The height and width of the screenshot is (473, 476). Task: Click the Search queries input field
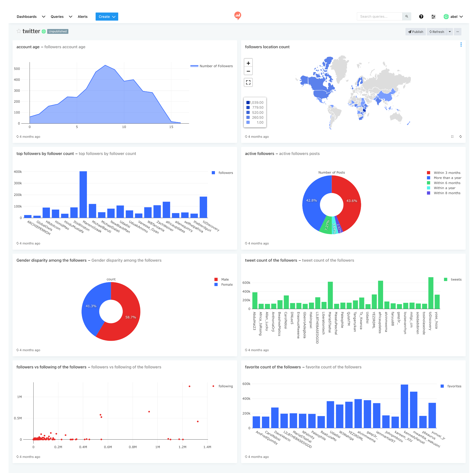tap(380, 16)
